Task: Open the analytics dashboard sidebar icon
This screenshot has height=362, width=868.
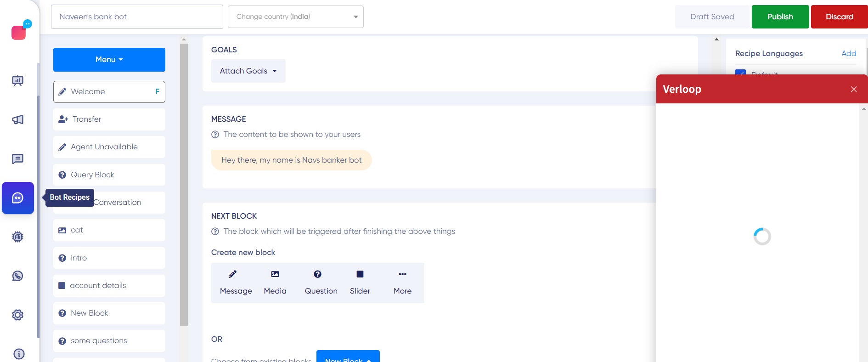Action: point(17,81)
